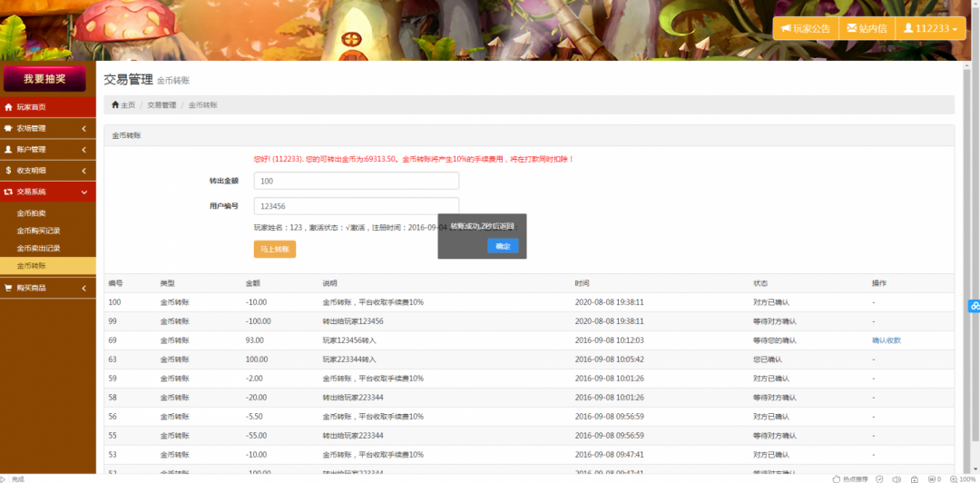
Task: Click the orange 马上转账 button
Action: 274,248
